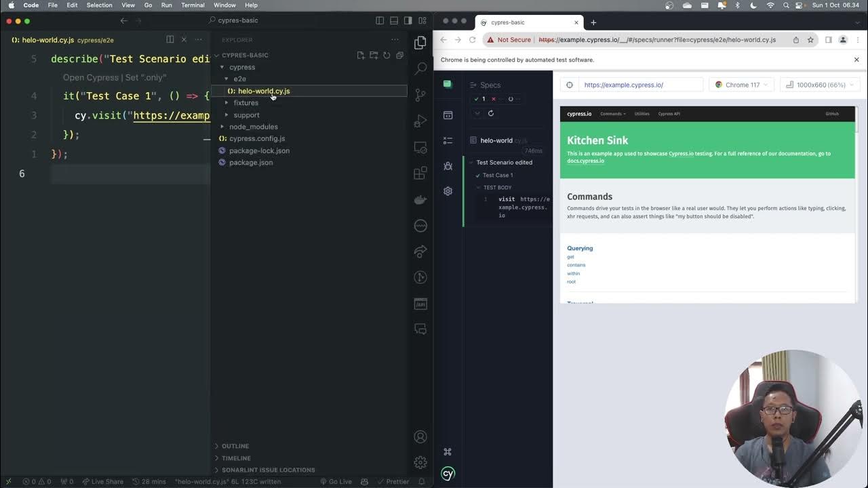Open the Explorer view in VS Code activity bar

click(420, 43)
